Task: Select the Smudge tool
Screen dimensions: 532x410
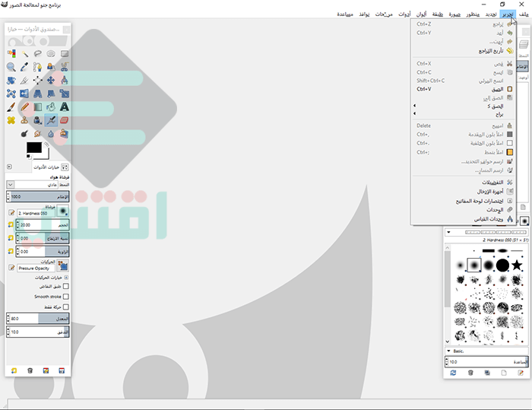Action: tap(38, 133)
